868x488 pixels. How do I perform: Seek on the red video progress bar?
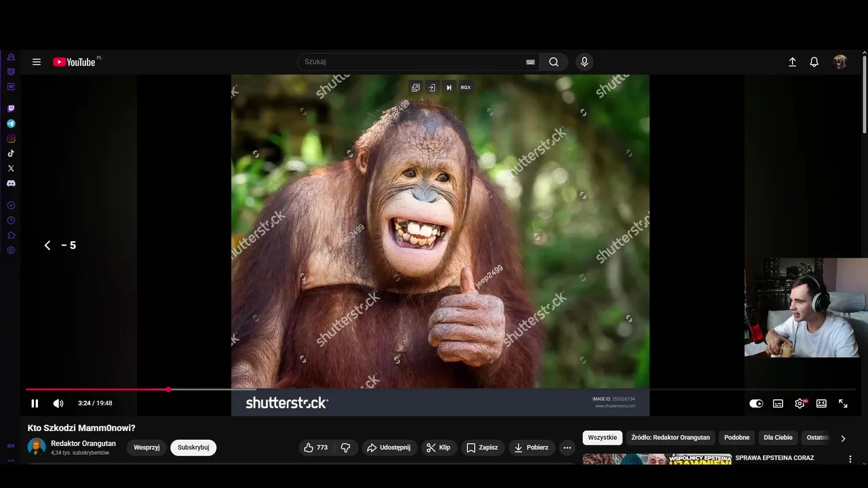point(97,390)
